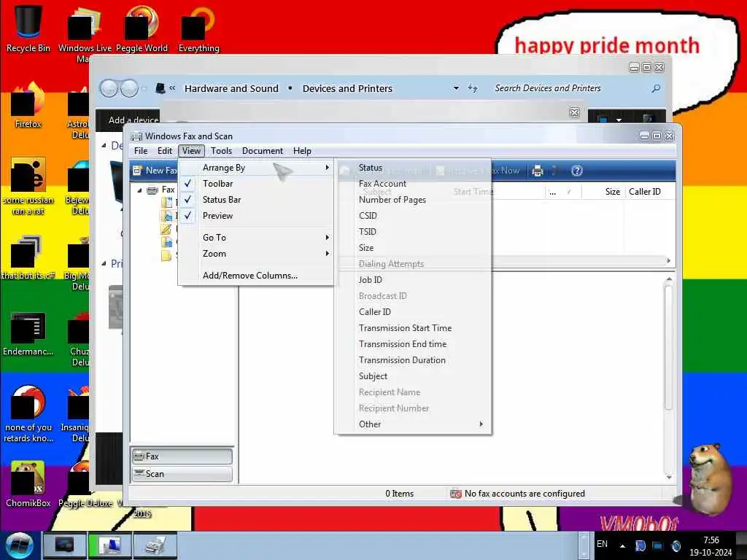
Task: Arrange by Number of Pages
Action: coord(413,200)
